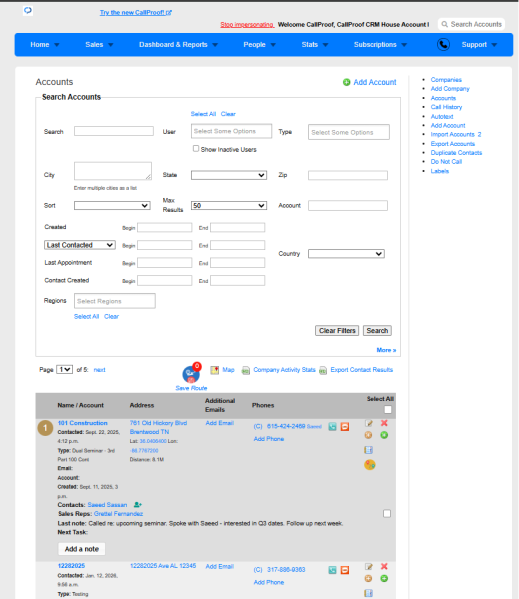Open the Do Not Call sidebar link

click(446, 162)
